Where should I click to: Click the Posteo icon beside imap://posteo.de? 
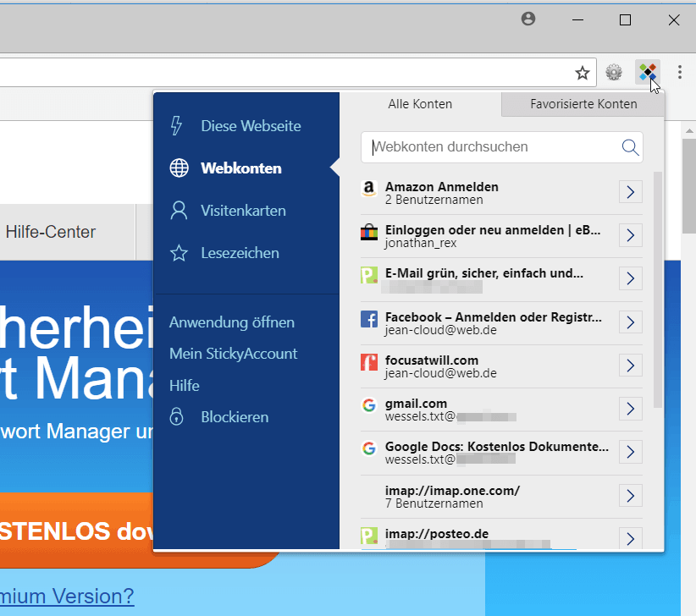[x=369, y=536]
